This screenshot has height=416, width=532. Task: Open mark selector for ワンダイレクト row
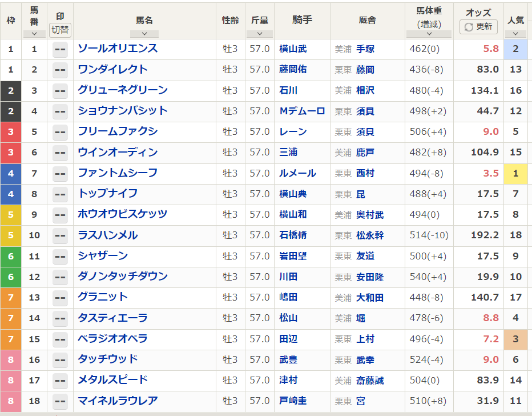click(x=60, y=70)
